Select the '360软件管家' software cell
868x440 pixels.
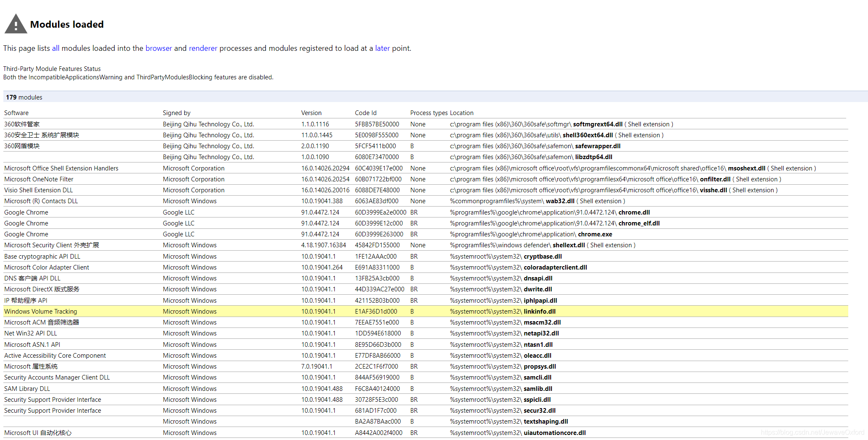click(22, 124)
